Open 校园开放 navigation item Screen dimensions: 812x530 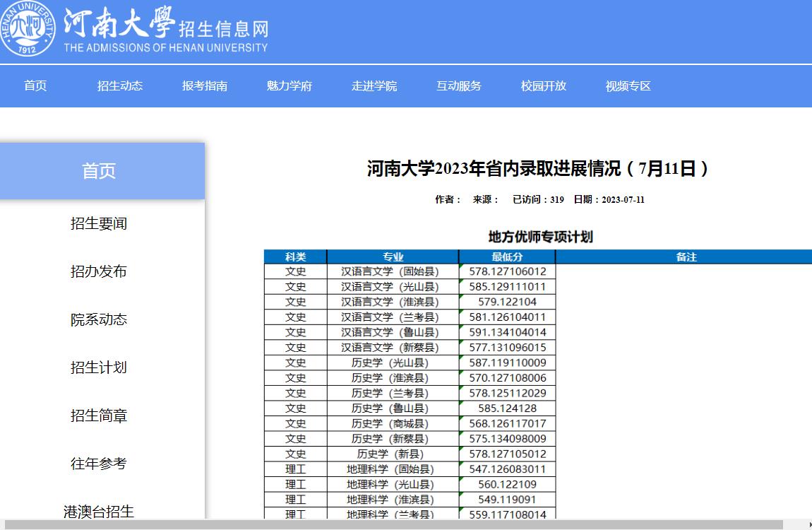pos(543,86)
